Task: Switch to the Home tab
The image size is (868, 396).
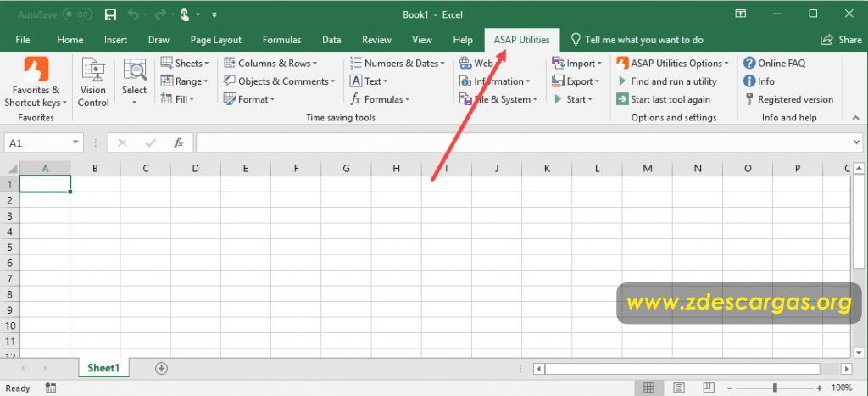Action: coord(70,40)
